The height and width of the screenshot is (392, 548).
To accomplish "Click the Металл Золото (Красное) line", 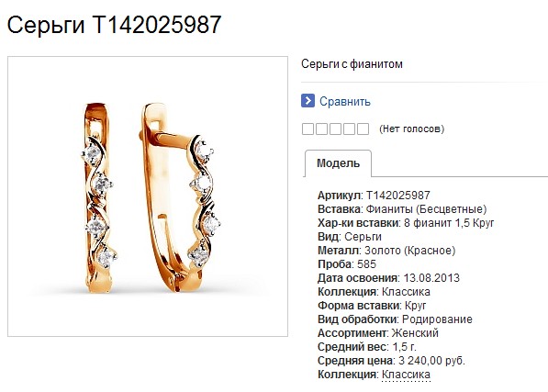I will tap(386, 251).
